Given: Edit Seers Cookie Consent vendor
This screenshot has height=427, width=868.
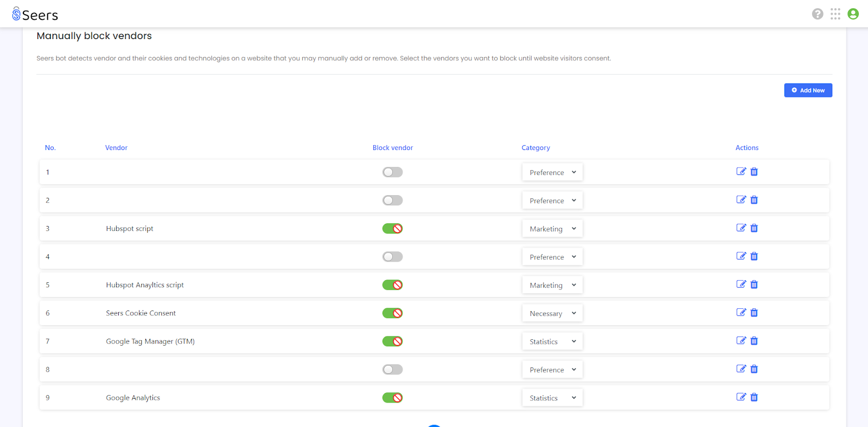Looking at the screenshot, I should click(741, 313).
